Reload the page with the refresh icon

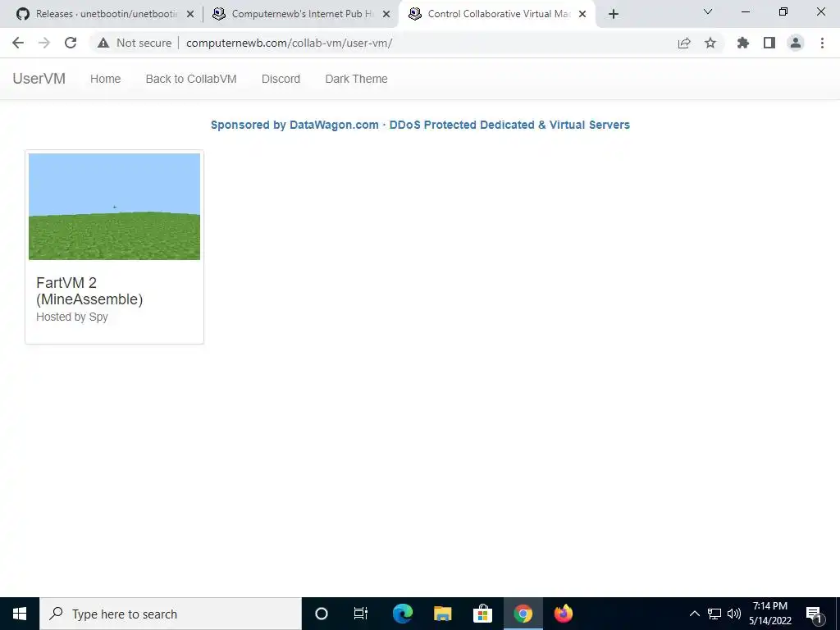71,43
